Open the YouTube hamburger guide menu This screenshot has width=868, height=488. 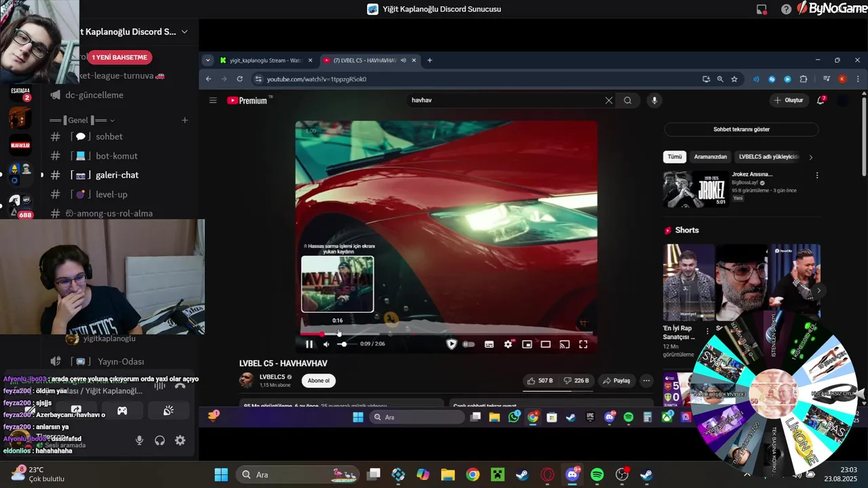pos(213,100)
